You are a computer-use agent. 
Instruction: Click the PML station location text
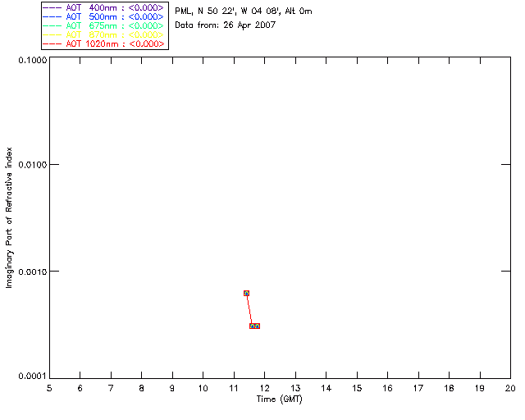pos(244,11)
